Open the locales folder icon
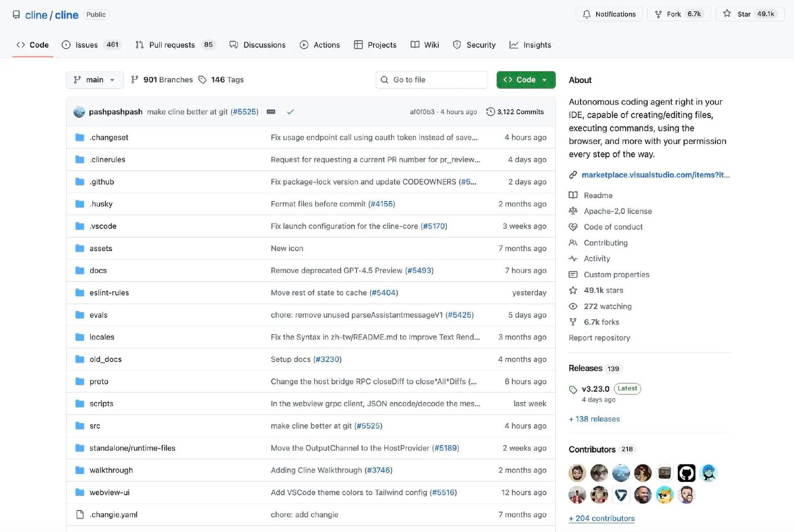Viewport: 794px width, 532px height. click(x=79, y=337)
